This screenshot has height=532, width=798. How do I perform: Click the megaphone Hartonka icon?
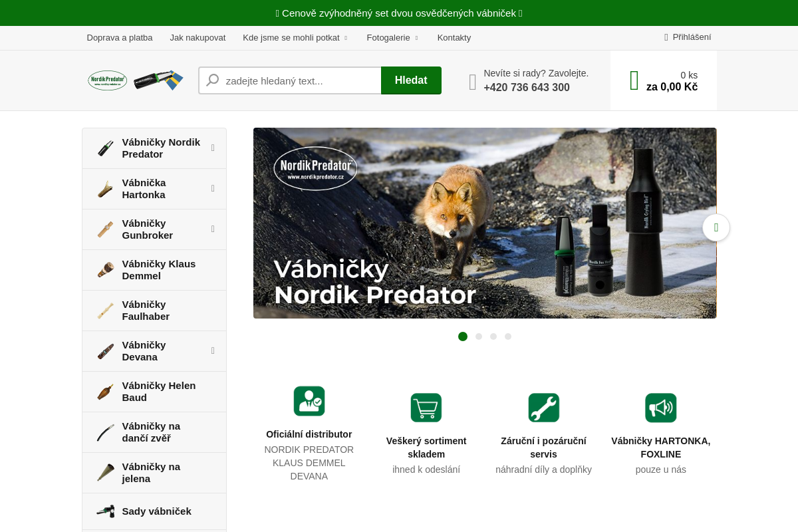pyautogui.click(x=660, y=408)
